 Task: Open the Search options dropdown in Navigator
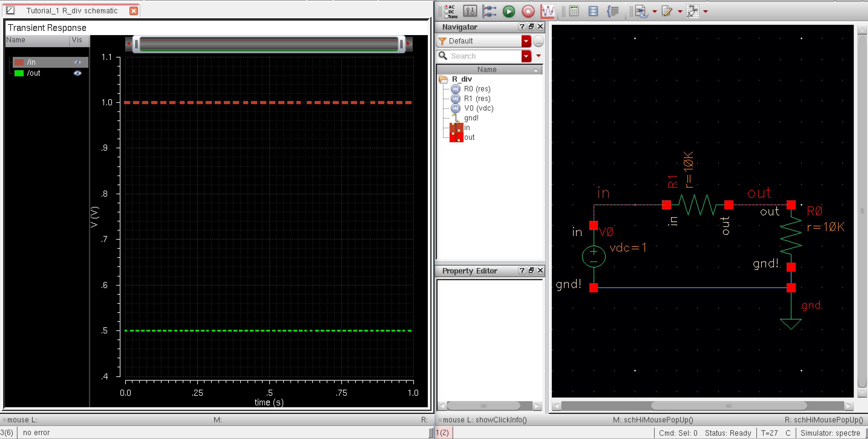(527, 56)
